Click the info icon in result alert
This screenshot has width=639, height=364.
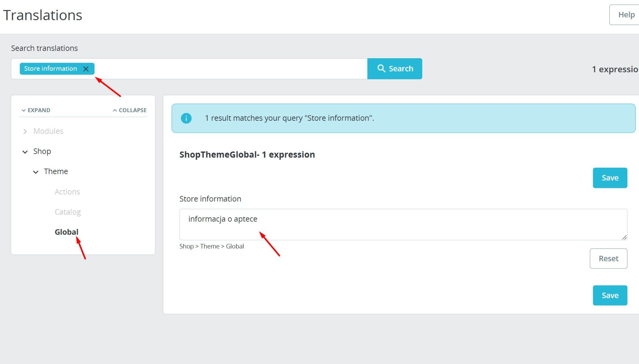point(186,118)
